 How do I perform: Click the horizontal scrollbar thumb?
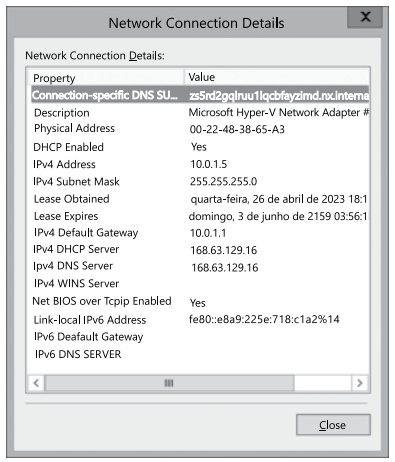tap(169, 383)
